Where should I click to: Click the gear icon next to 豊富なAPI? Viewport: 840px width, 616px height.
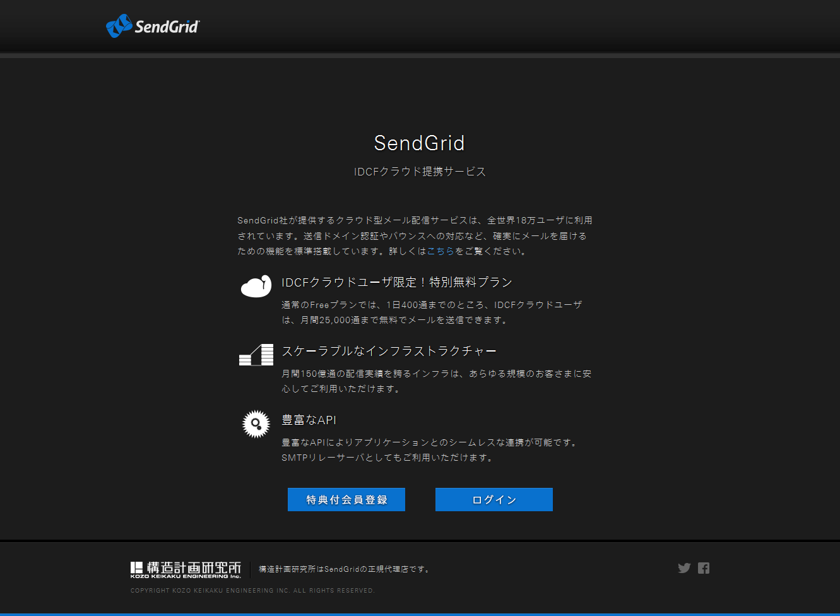tap(256, 423)
